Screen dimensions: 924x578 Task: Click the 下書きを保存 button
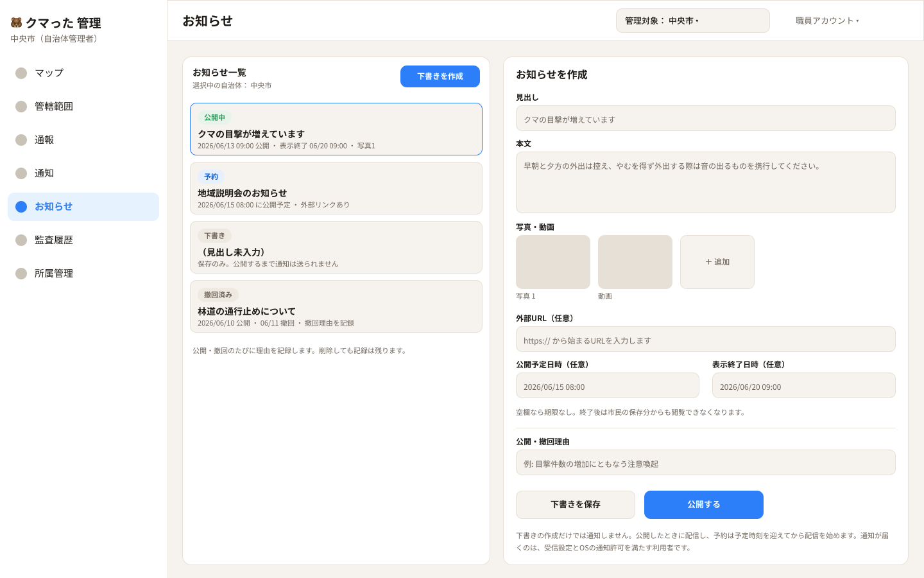point(576,505)
